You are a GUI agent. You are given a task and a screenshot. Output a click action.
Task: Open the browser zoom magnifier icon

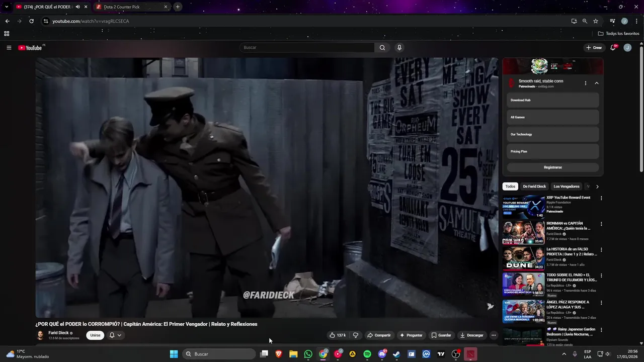585,21
